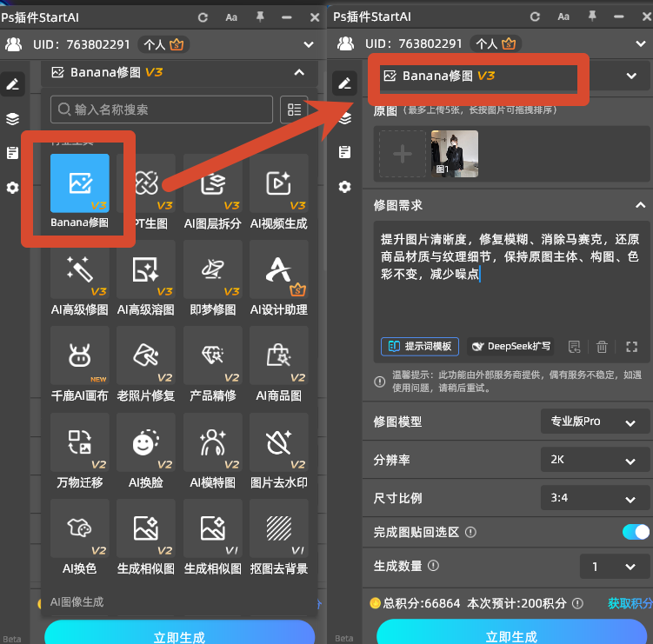Open the AI换色 tool
The height and width of the screenshot is (644, 653).
79,528
